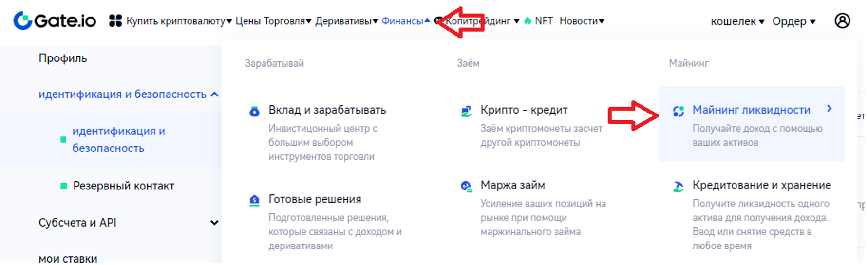Image resolution: width=868 pixels, height=265 pixels.
Task: Click the Крипто - кредит icon
Action: click(466, 112)
